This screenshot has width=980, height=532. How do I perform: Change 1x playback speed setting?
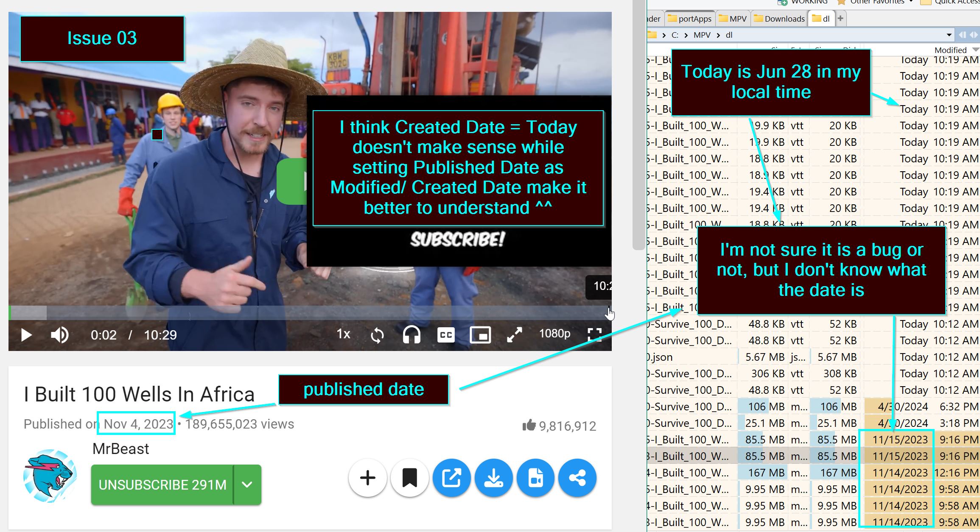coord(343,334)
